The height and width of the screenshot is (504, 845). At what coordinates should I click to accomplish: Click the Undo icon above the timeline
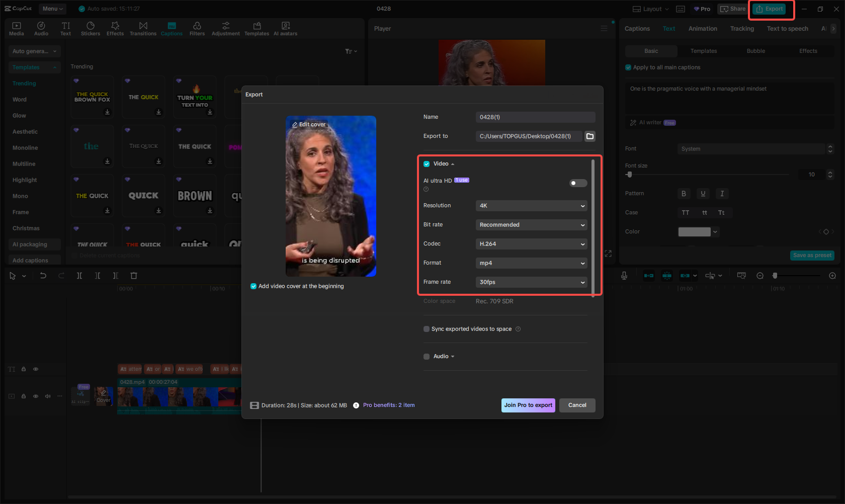[43, 276]
